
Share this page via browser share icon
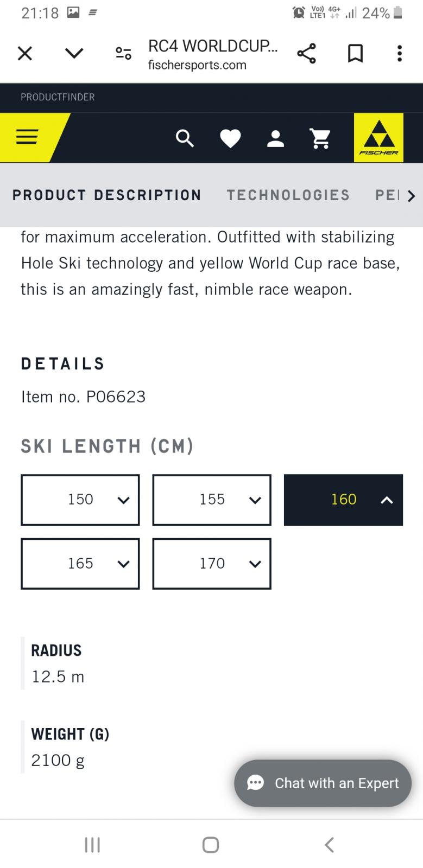click(x=306, y=53)
